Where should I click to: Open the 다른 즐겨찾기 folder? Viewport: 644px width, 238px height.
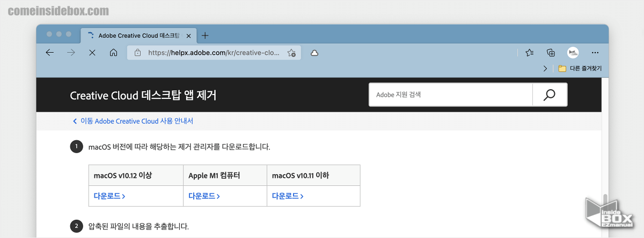point(580,68)
